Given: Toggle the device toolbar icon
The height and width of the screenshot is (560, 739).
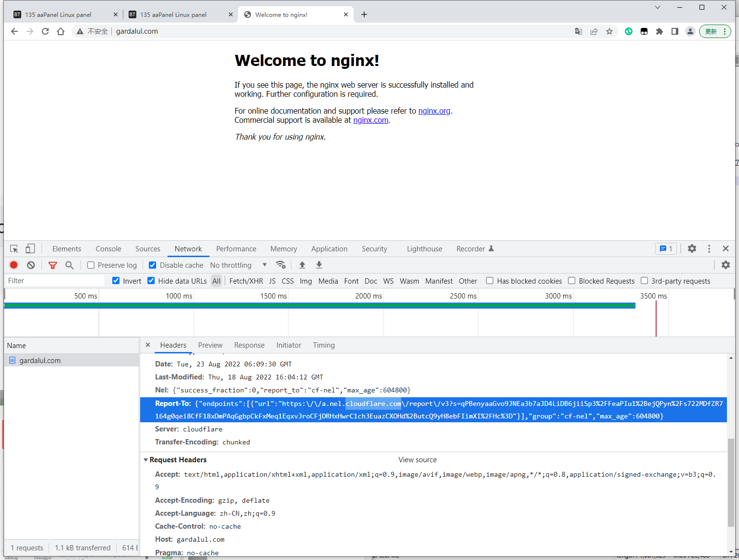Looking at the screenshot, I should click(30, 248).
